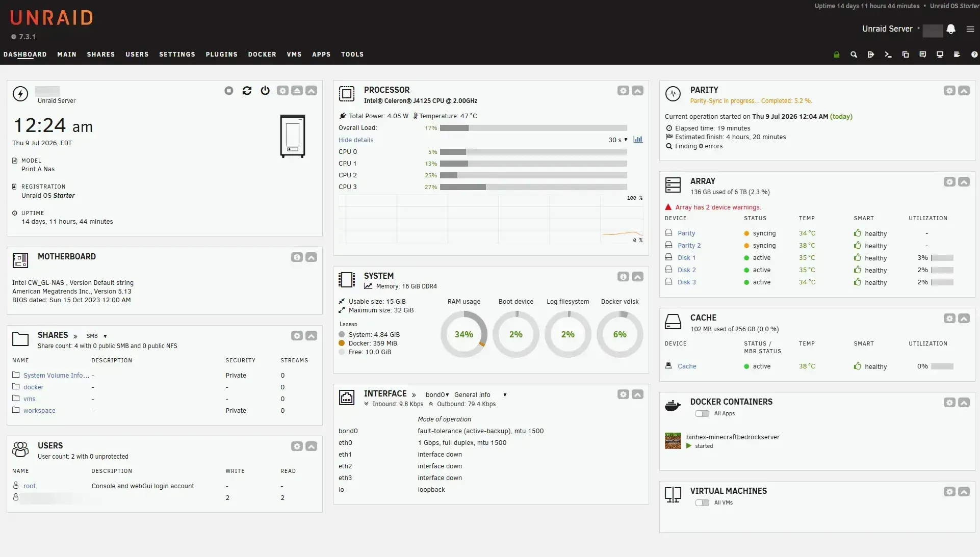Click the RAM usage 34% gauge
The height and width of the screenshot is (557, 980).
(464, 334)
